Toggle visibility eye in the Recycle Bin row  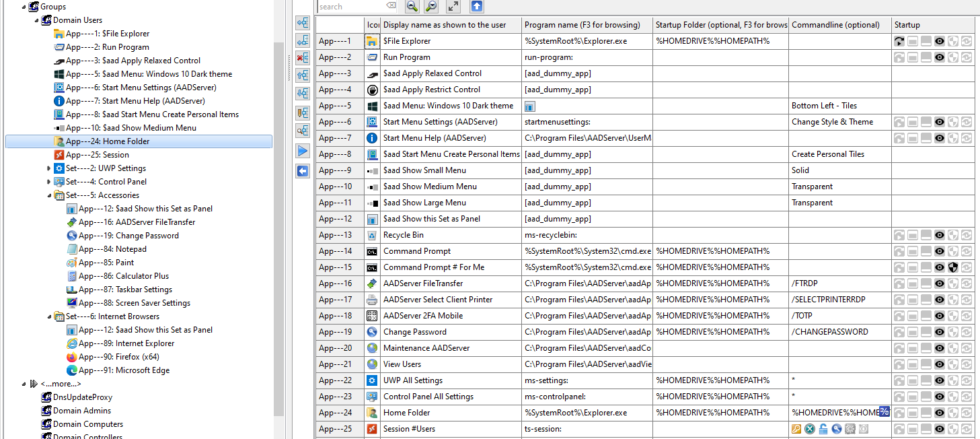940,235
